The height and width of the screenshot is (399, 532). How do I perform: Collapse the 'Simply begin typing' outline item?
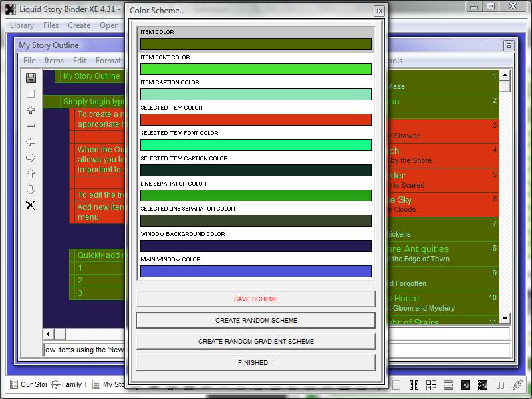point(49,102)
